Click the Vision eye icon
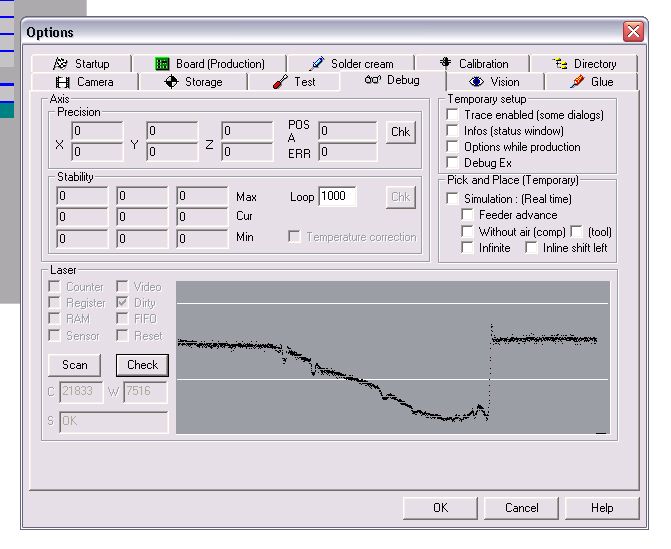The height and width of the screenshot is (549, 671). (476, 82)
